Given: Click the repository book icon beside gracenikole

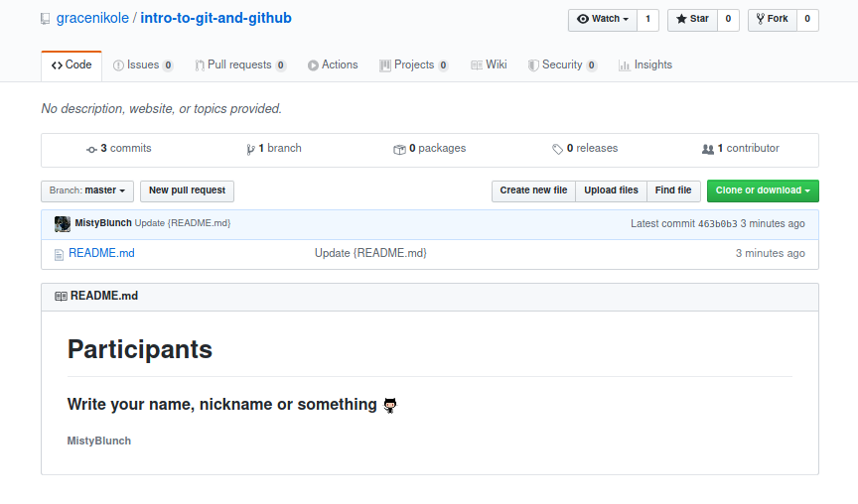Looking at the screenshot, I should click(x=46, y=19).
